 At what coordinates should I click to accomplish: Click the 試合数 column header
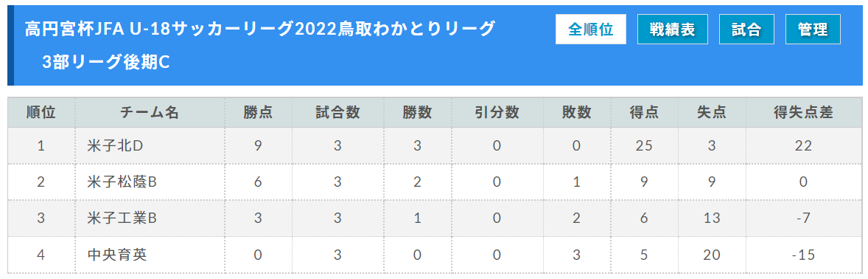[x=337, y=113]
